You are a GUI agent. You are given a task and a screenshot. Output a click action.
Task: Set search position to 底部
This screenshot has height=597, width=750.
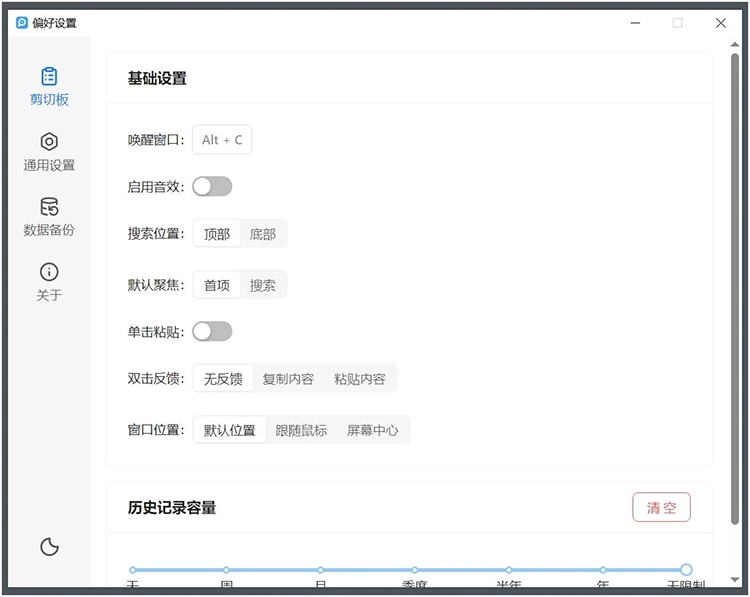[263, 234]
